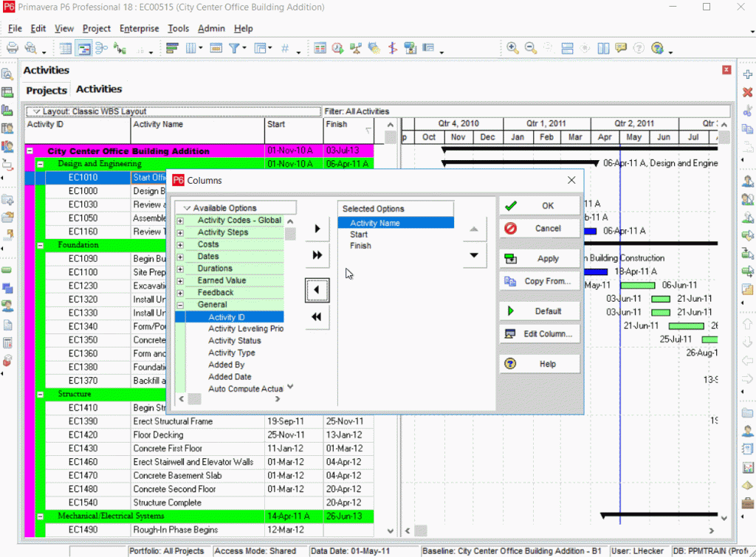Open the Project menu
756x557 pixels.
pos(97,29)
